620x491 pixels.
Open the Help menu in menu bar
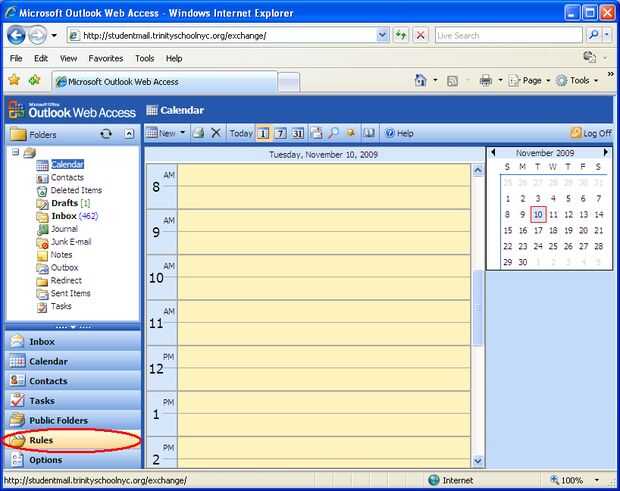[174, 59]
